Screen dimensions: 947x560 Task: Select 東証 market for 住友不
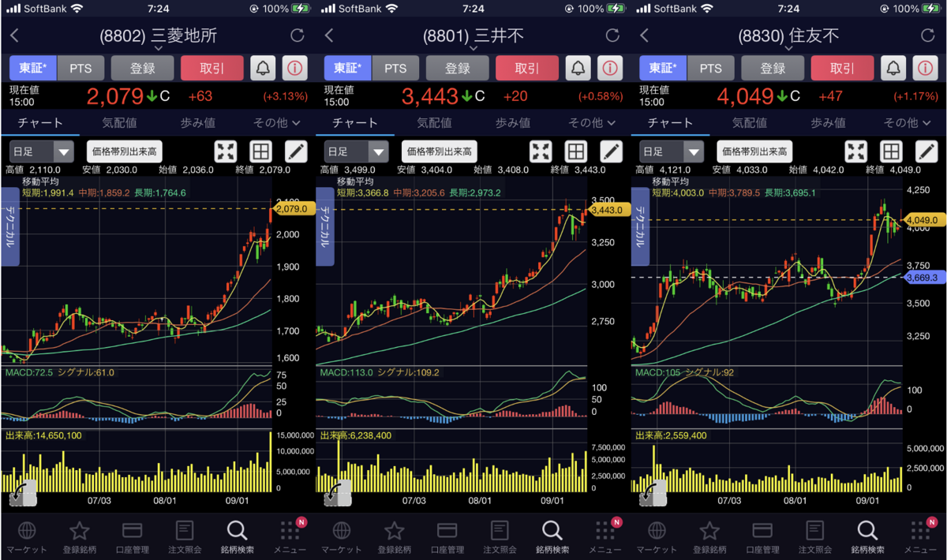pos(664,69)
